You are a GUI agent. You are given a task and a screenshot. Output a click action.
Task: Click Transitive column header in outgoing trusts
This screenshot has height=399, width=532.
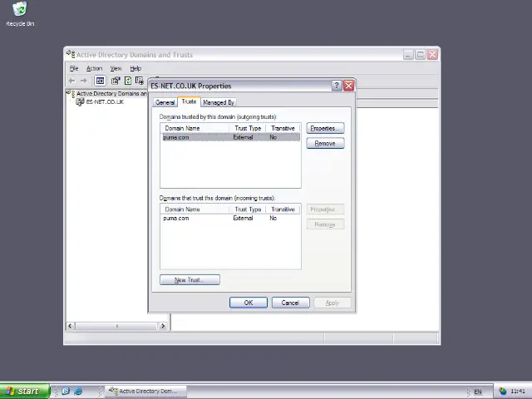(x=283, y=128)
